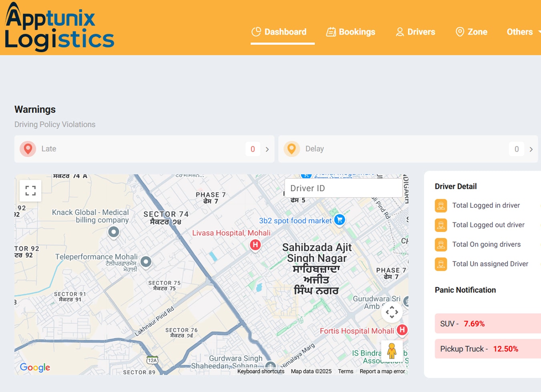Select the Fortis Hospital Mohali marker
The width and height of the screenshot is (541, 392).
[x=402, y=330]
